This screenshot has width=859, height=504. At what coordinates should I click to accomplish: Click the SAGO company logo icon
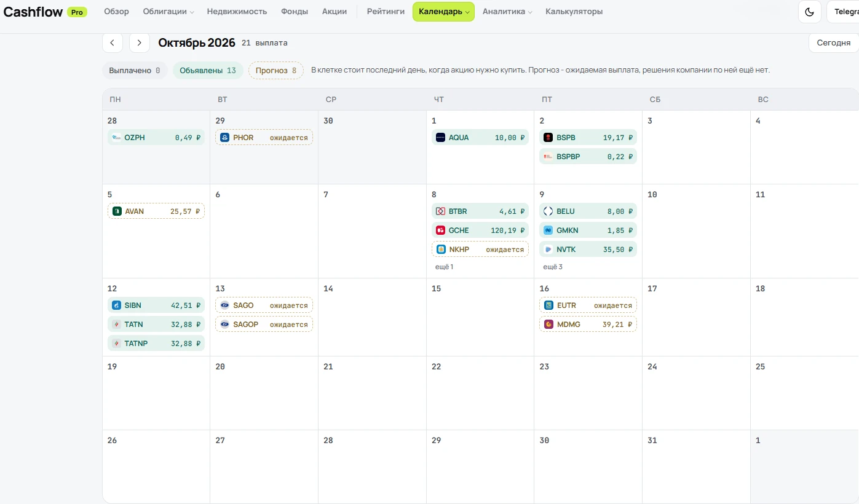tap(225, 305)
